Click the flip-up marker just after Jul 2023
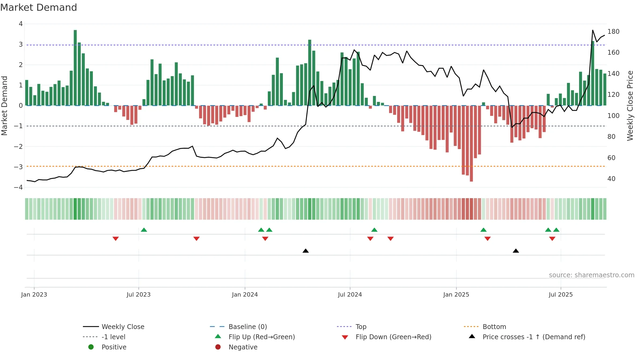The width and height of the screenshot is (644, 362). [144, 230]
